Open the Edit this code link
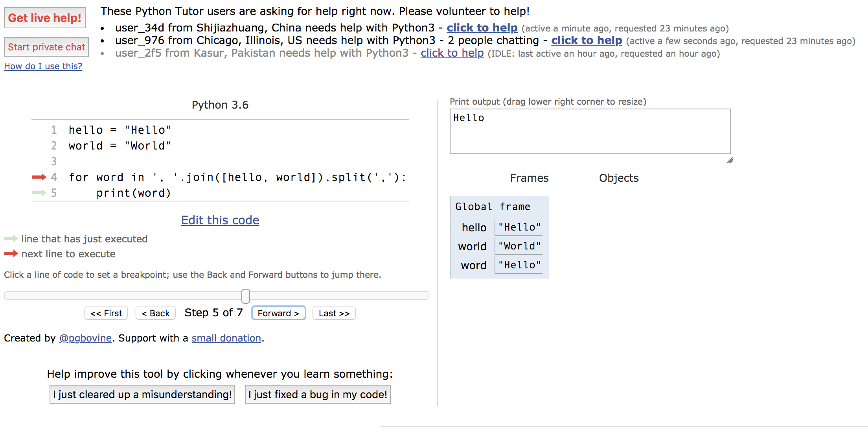Screen dimensions: 868x432 [x=220, y=220]
